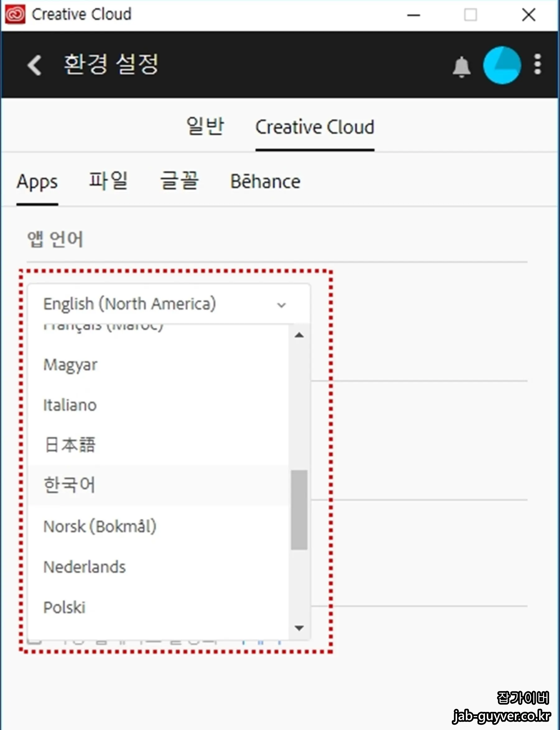The width and height of the screenshot is (560, 730).
Task: Choose 日本語 from the language list
Action: (158, 445)
